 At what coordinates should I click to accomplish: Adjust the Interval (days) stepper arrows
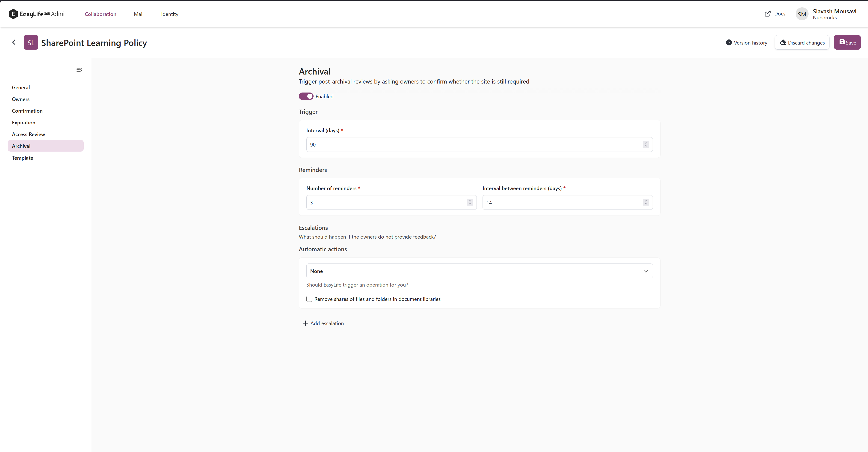[646, 144]
